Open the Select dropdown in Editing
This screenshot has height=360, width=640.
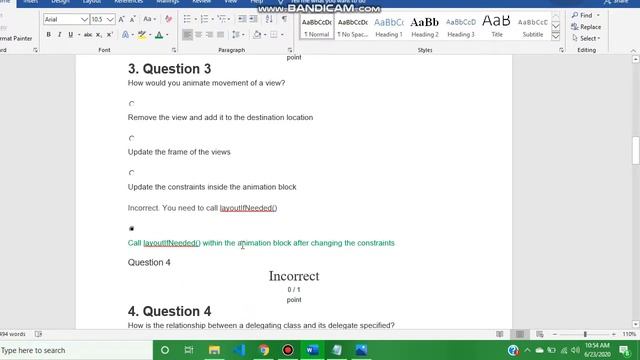586,38
